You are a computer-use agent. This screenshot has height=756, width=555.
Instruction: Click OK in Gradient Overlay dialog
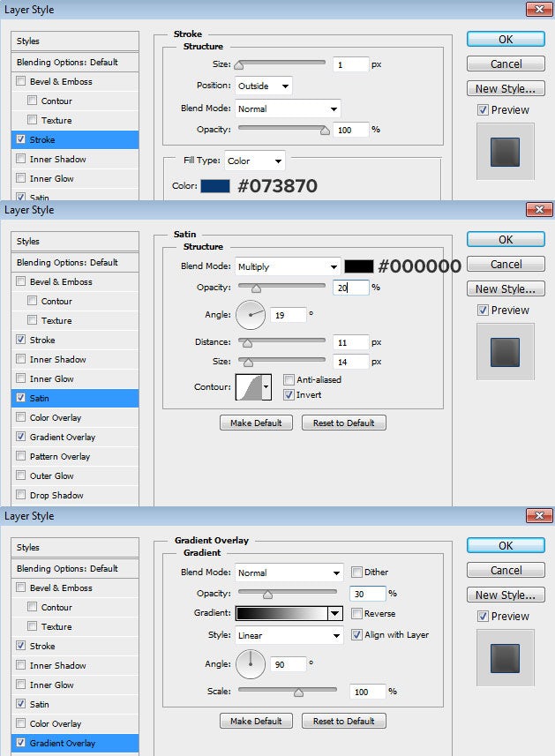(x=506, y=545)
